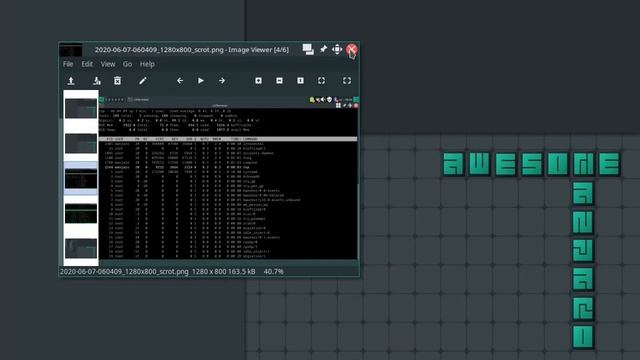Click the Save copy toolbar icon
The image size is (640, 360).
(97, 81)
